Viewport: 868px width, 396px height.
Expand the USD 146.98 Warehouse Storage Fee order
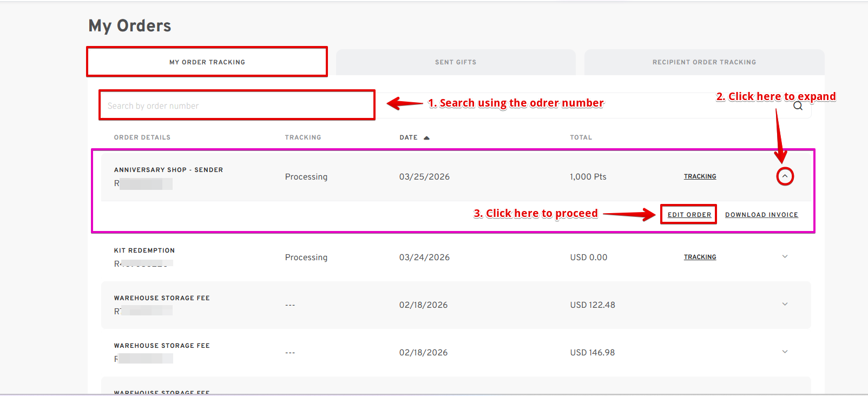pos(785,352)
